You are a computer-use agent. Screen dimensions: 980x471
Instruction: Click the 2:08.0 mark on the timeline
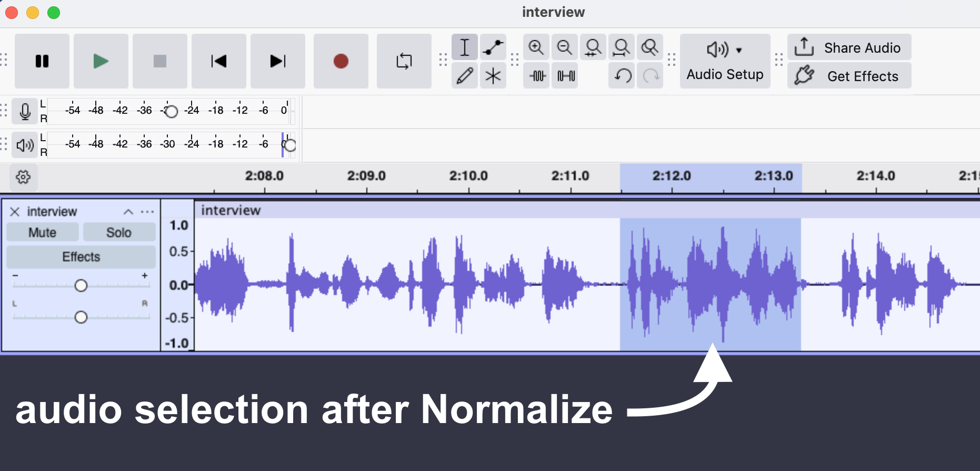(x=264, y=176)
